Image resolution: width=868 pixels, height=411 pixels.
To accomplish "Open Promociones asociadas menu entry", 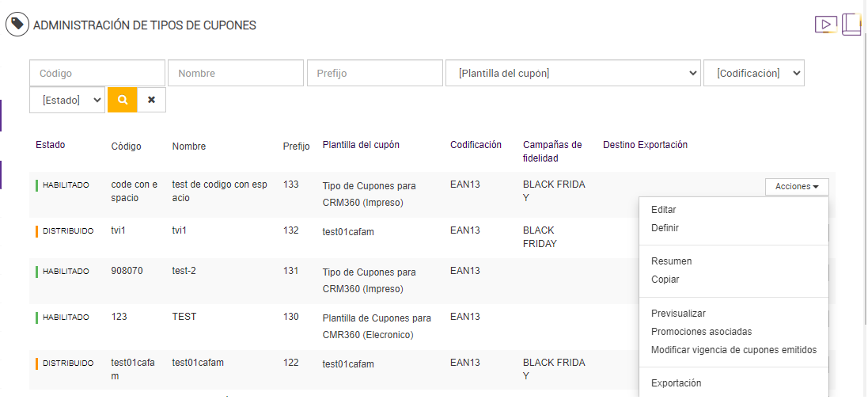I will tap(701, 332).
